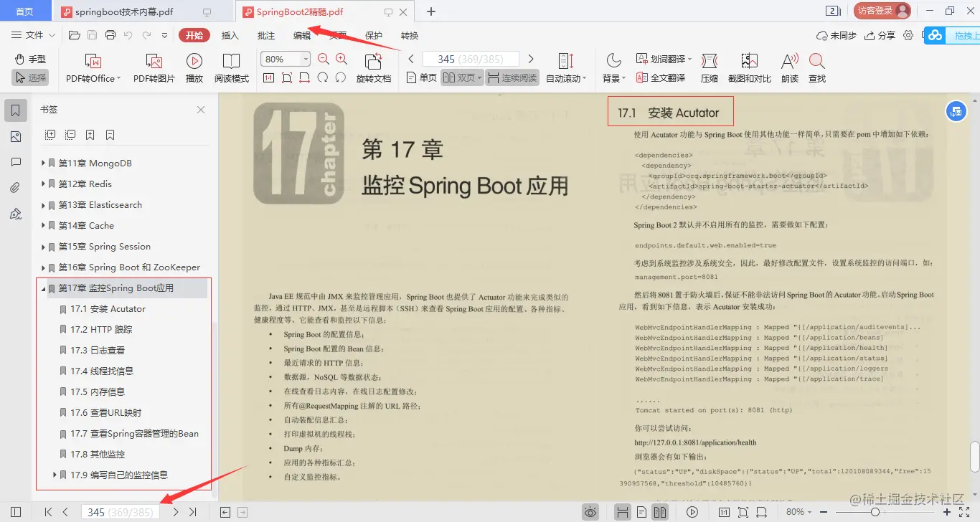Click the zoom-in magnifier in toolbar

coord(341,60)
